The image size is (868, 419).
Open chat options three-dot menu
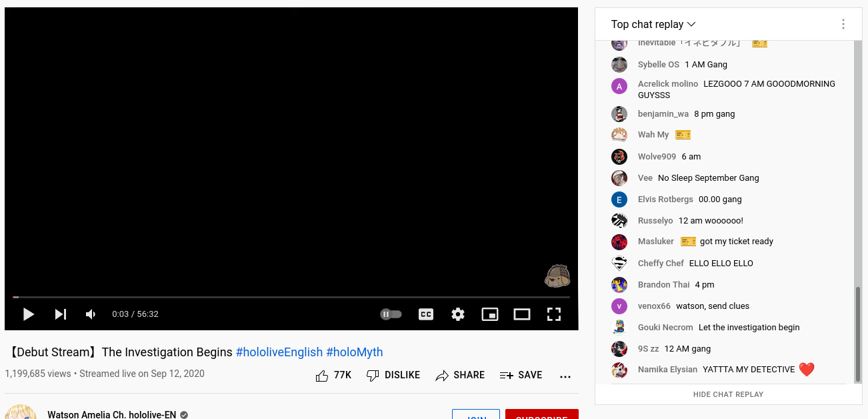(x=843, y=25)
